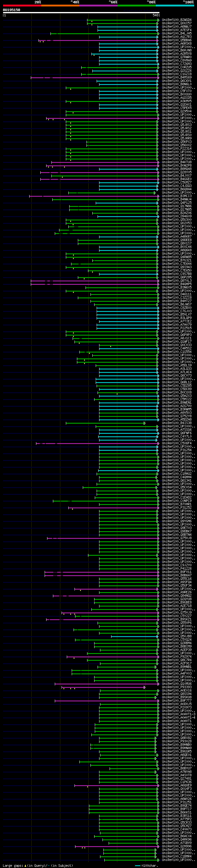Select hit label UniRef100_A6RSK8
Image resolution: width=197 pixels, height=868 pixels.
coord(177,43)
